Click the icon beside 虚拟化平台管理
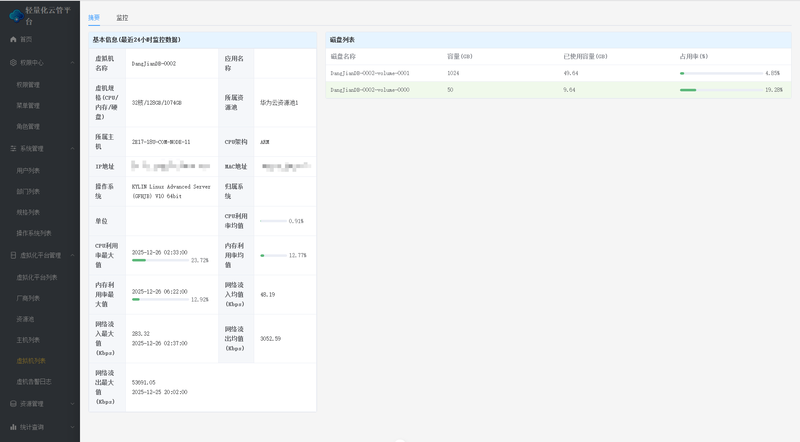The image size is (800, 442). click(13, 255)
